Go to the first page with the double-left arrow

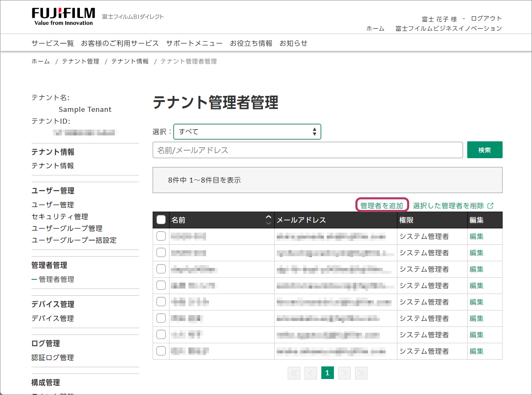(x=294, y=373)
